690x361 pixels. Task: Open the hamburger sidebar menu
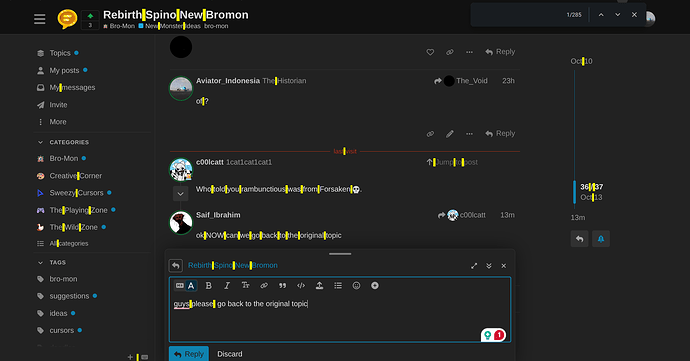pos(40,19)
